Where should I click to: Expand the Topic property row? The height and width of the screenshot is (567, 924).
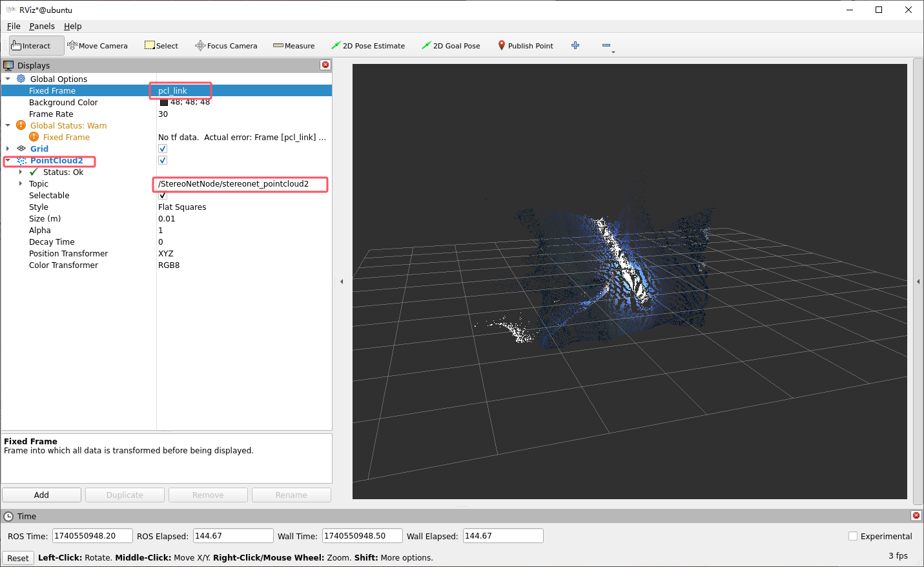[x=21, y=183]
